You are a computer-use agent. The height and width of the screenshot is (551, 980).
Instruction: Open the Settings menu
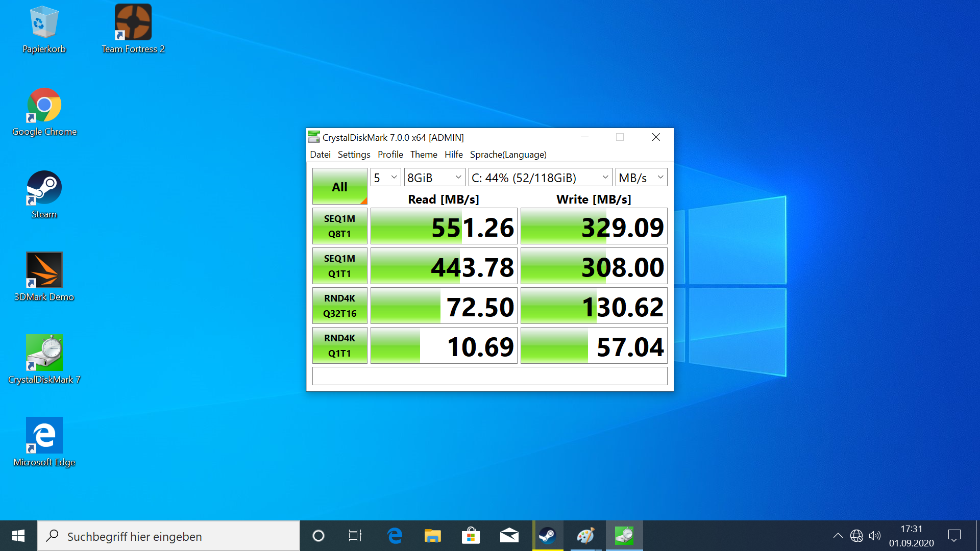click(354, 155)
